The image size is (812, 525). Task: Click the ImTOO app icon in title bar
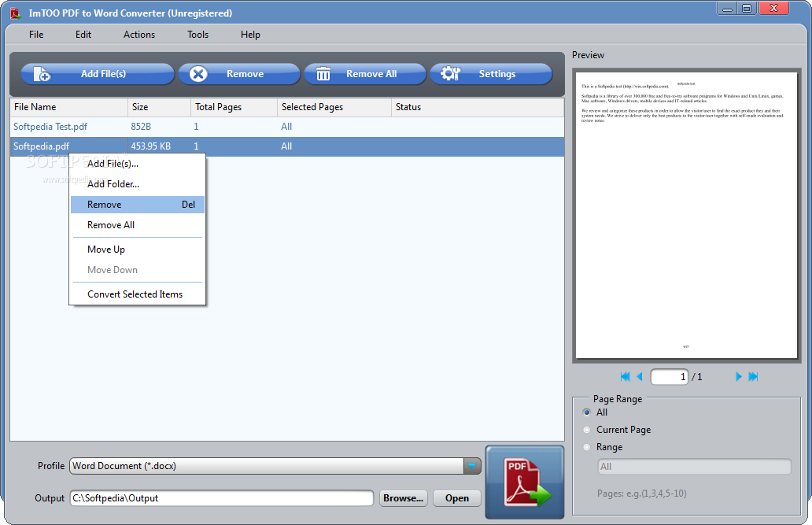16,13
